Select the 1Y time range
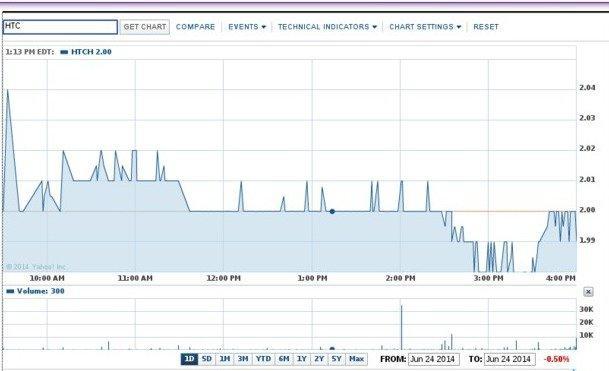The image size is (609, 371). click(x=302, y=359)
